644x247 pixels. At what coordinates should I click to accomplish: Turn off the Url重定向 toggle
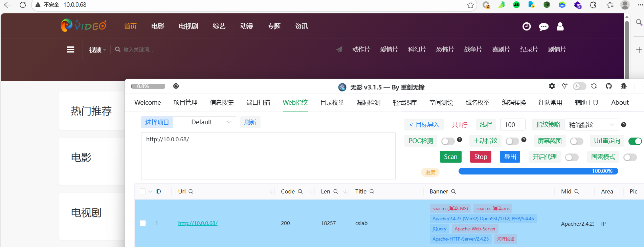(635, 141)
